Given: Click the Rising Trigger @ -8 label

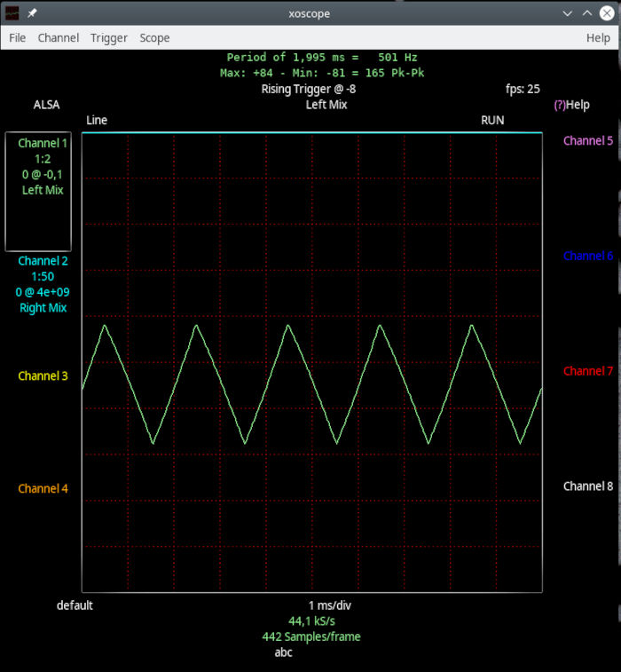Looking at the screenshot, I should click(x=309, y=89).
